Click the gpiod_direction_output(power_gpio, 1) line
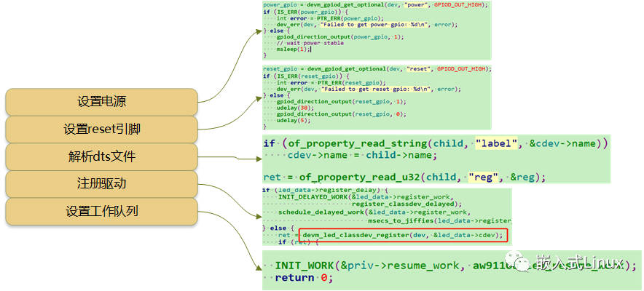Image resolution: width=644 pixels, height=291 pixels. tap(340, 36)
